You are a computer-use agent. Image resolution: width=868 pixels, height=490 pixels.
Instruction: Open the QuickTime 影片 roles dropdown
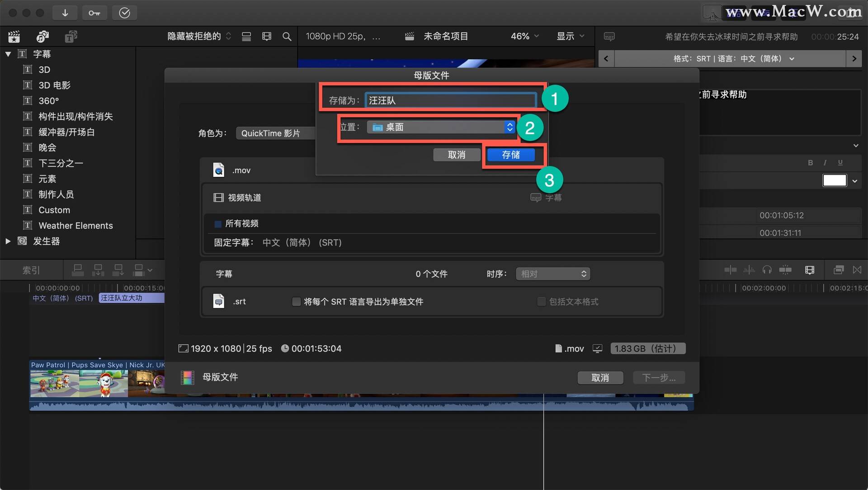(276, 133)
